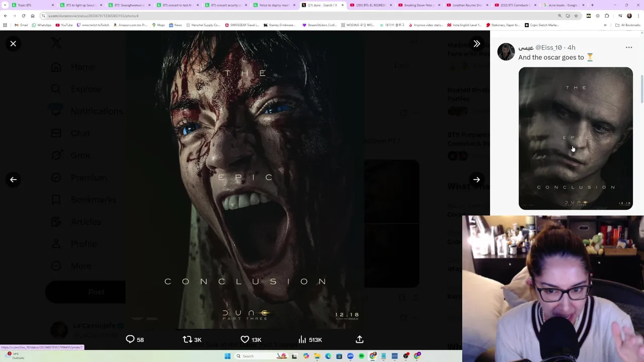The width and height of the screenshot is (644, 362).
Task: Show hidden bookmarks overflow chevron
Action: [605, 25]
